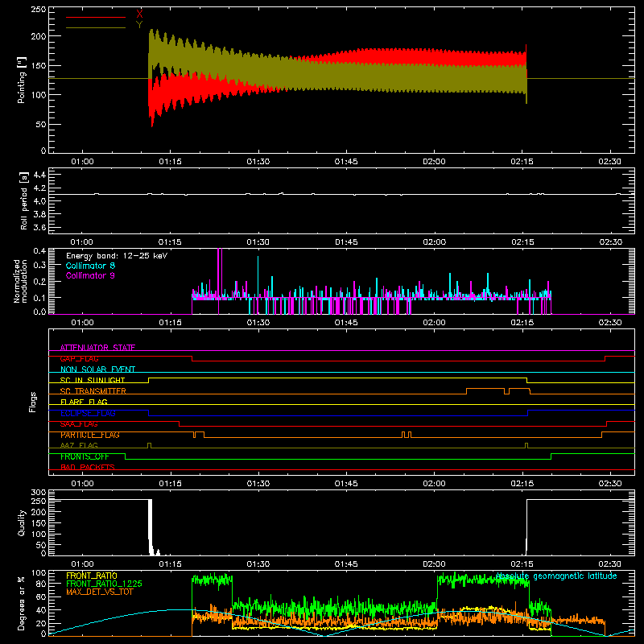
Task: Click the orange MAX_DET_VS_TOT legend entry
Action: (x=99, y=592)
